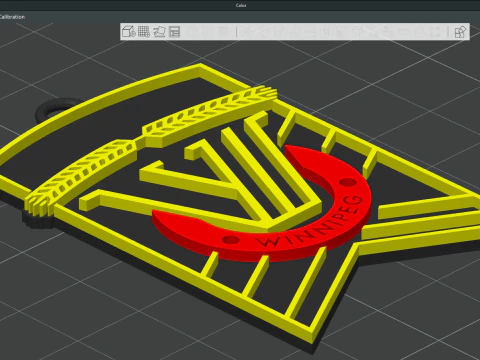The image size is (480, 360).
Task: Click the Add plate grid icon
Action: (144, 32)
